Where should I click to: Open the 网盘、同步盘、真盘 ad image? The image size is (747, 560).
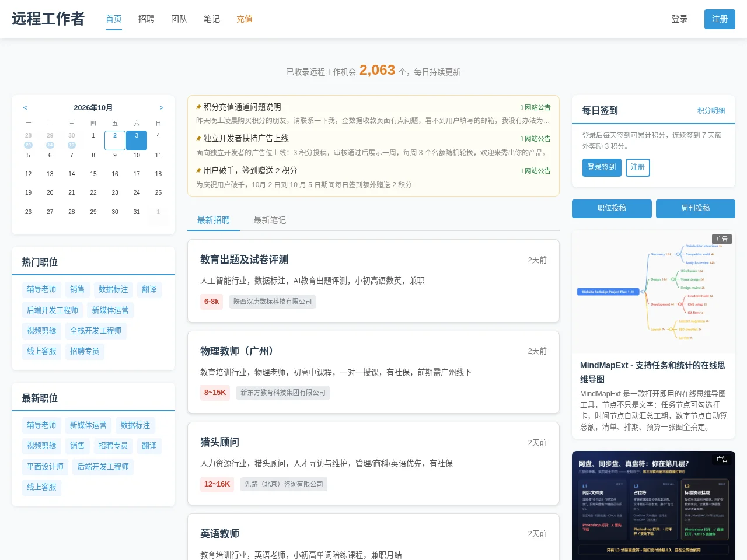(654, 505)
